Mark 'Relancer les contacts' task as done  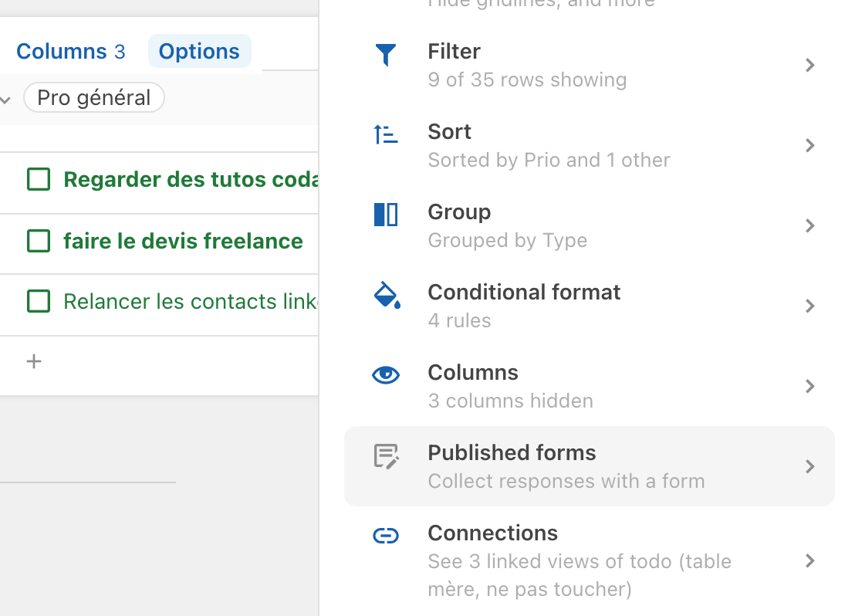pos(39,301)
